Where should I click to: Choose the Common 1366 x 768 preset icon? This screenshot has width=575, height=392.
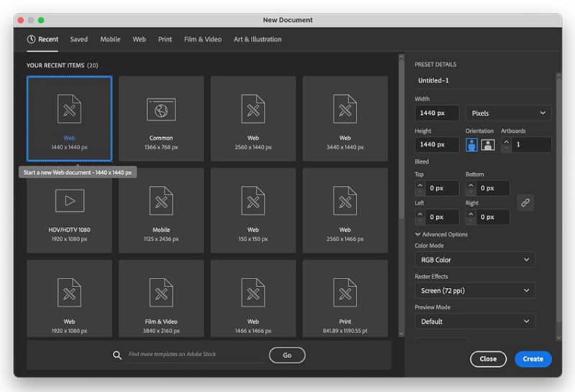[161, 109]
